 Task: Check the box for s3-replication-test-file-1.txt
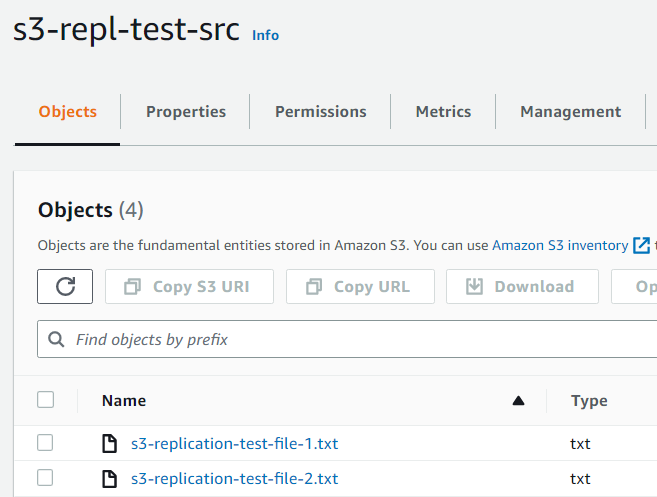pyautogui.click(x=45, y=443)
